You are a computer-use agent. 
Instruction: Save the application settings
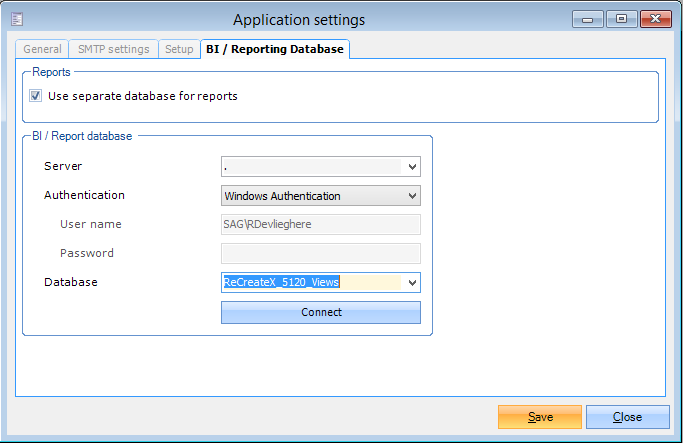point(540,418)
